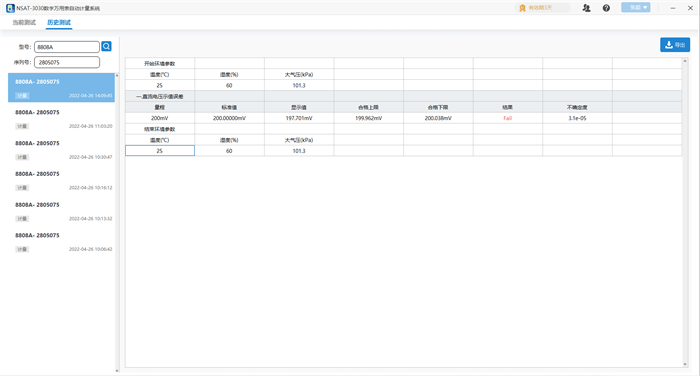
Task: Click the 计量 tag on the 10:06:42 record
Action: click(22, 249)
